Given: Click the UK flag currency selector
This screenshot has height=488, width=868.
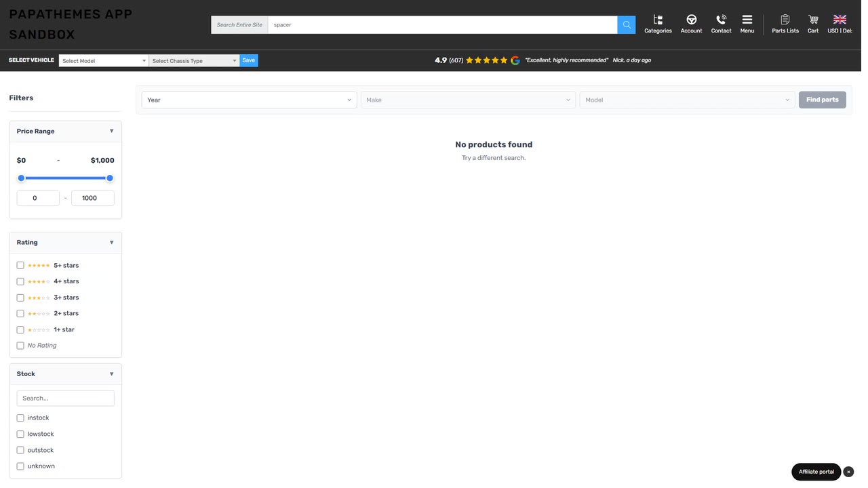Looking at the screenshot, I should (x=840, y=24).
